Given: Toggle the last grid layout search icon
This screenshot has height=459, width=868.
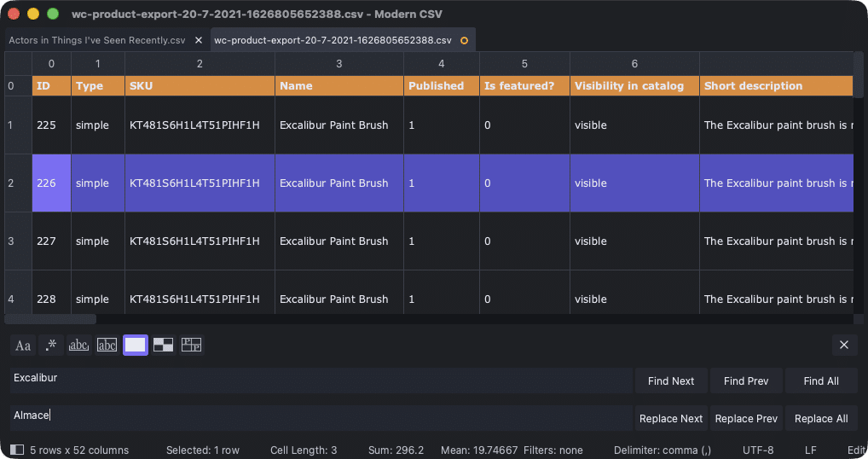Looking at the screenshot, I should coord(192,346).
